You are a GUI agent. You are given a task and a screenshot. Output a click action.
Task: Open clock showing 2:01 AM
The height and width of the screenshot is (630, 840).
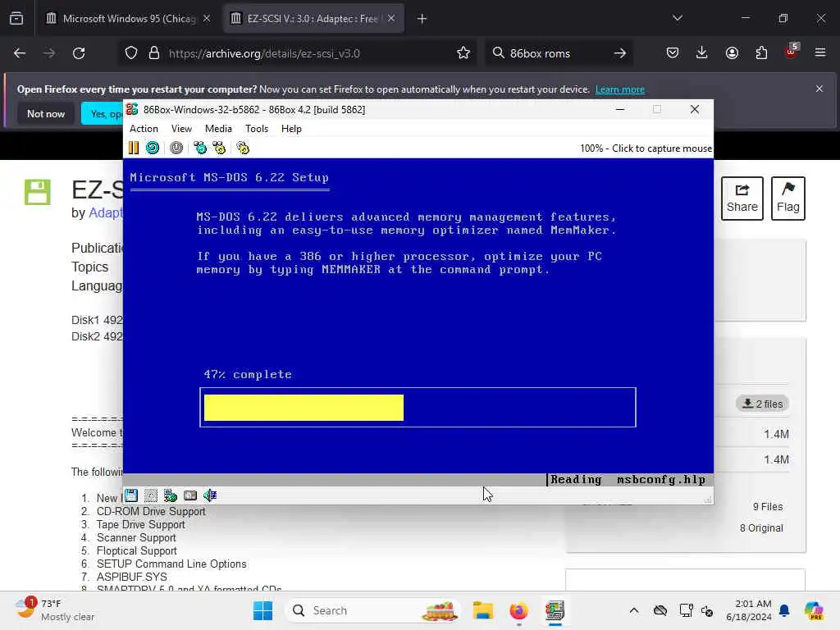[x=749, y=610]
